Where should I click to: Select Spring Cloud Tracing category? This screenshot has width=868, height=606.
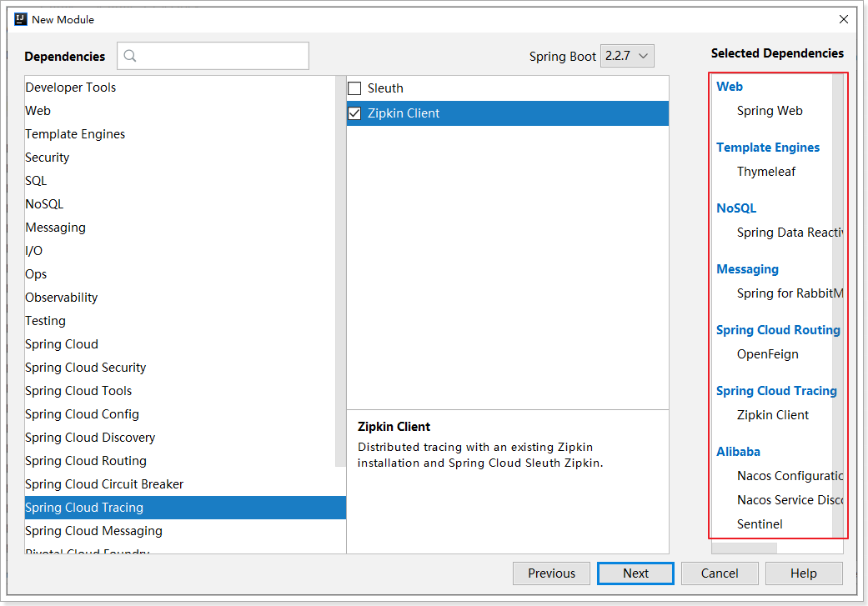tap(84, 508)
